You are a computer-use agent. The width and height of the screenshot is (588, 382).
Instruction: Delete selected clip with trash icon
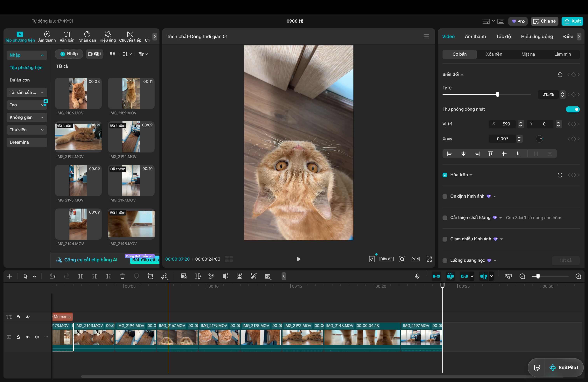coord(122,276)
